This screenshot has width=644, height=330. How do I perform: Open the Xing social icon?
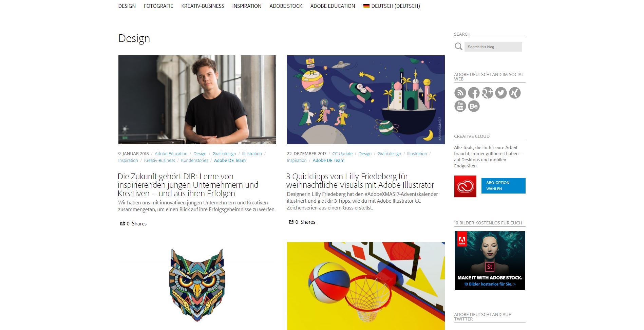point(515,93)
